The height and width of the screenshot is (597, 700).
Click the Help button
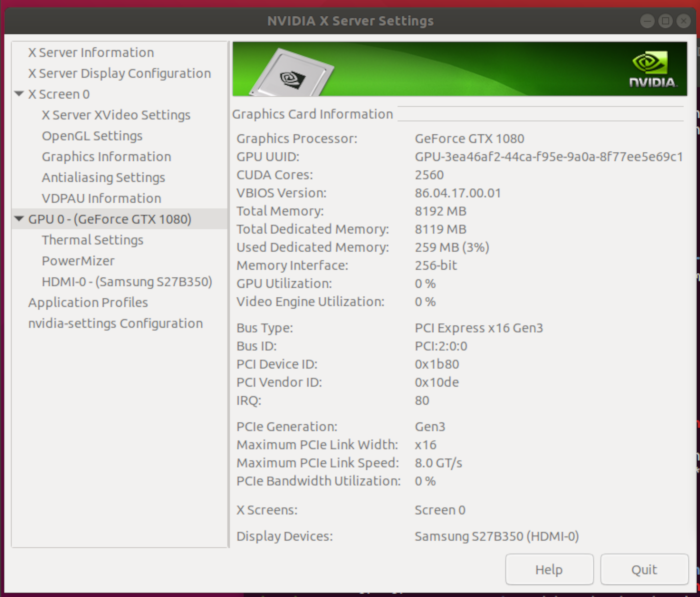pyautogui.click(x=549, y=569)
